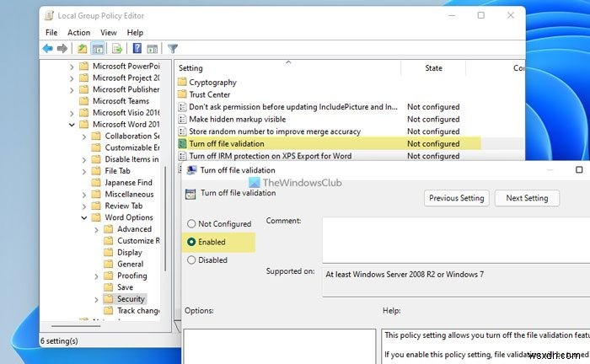Expand the Microsoft Publisher tree node
This screenshot has height=364, width=590.
tap(72, 90)
